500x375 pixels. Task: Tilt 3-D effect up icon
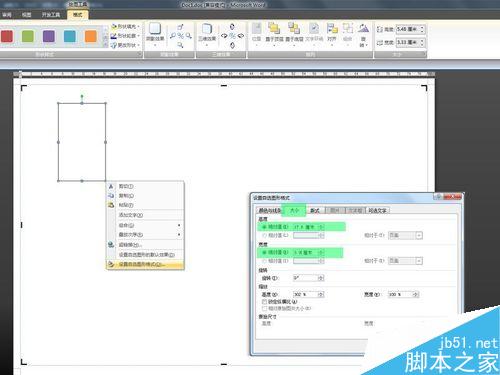[x=232, y=27]
